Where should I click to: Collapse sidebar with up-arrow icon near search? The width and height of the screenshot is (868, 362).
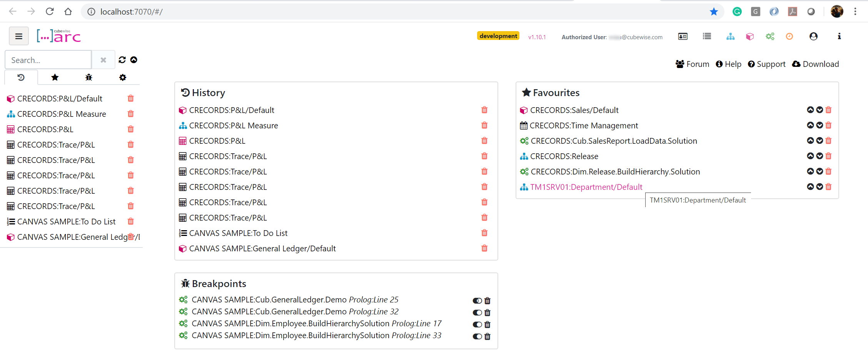134,60
